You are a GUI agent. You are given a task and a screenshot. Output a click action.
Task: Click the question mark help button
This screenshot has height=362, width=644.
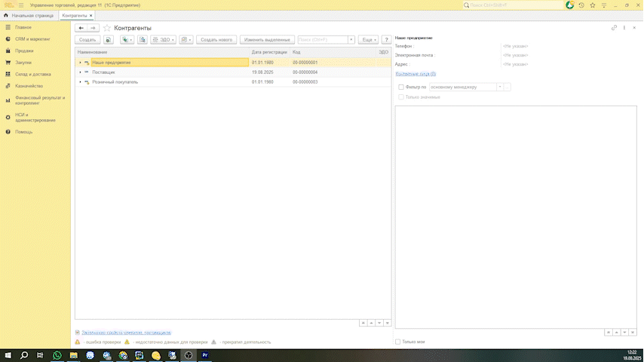coord(386,40)
